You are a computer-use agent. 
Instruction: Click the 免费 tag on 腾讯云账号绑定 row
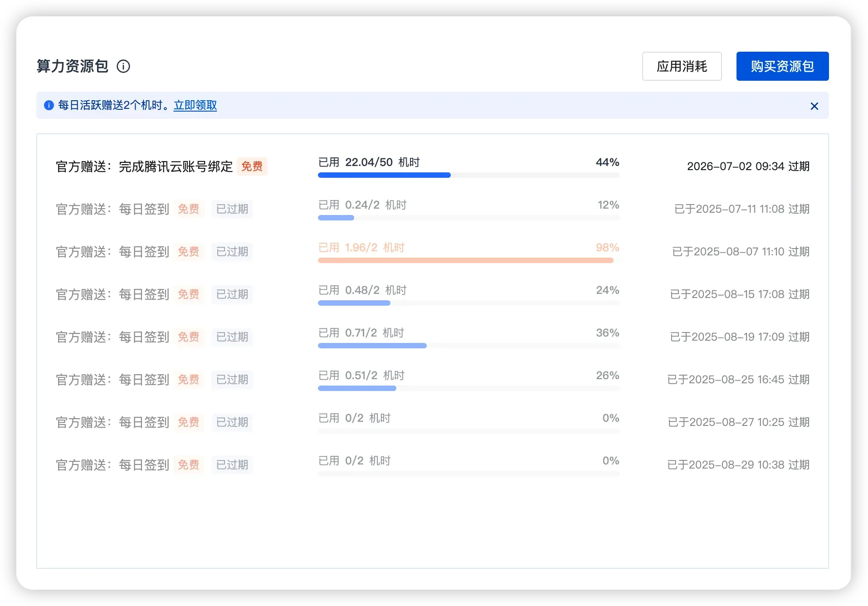[252, 166]
